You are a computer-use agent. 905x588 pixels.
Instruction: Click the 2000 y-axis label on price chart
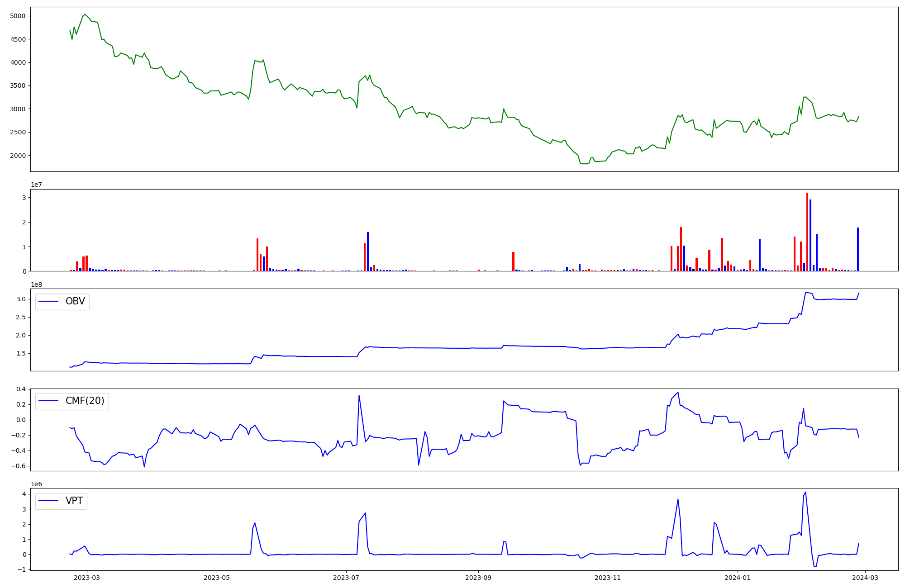18,156
